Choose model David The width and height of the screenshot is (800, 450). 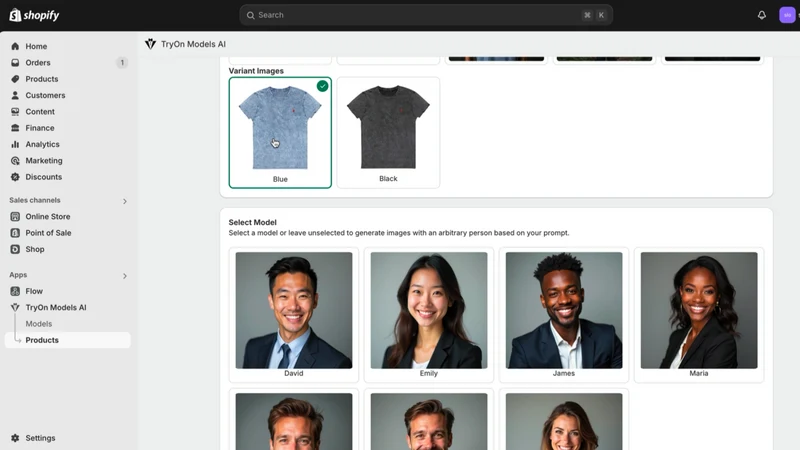tap(294, 315)
